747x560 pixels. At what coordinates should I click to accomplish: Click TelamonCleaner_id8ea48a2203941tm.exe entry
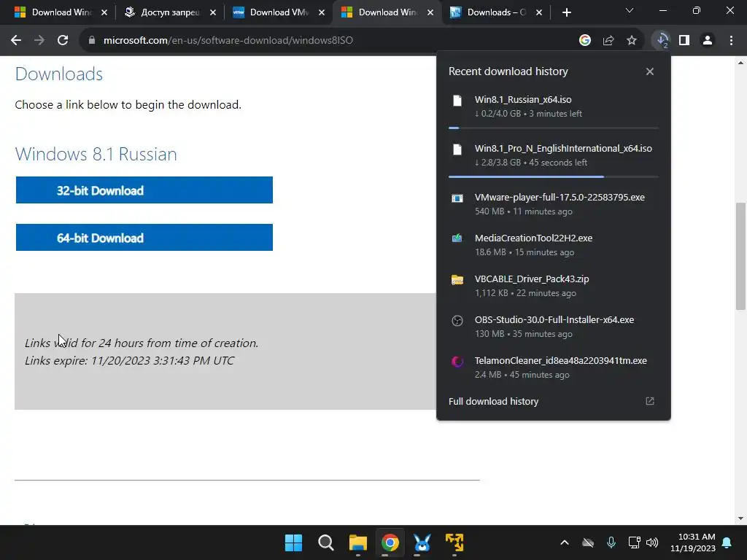coord(554,367)
